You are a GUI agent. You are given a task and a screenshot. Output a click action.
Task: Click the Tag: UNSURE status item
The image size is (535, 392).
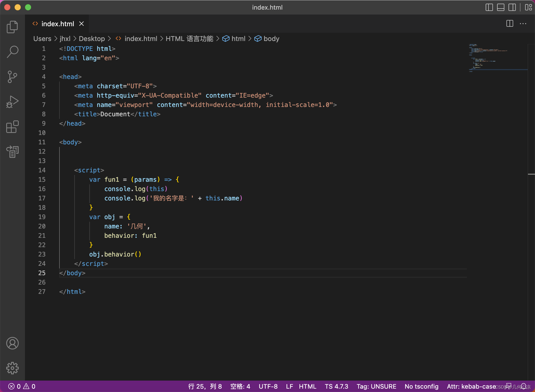point(376,386)
